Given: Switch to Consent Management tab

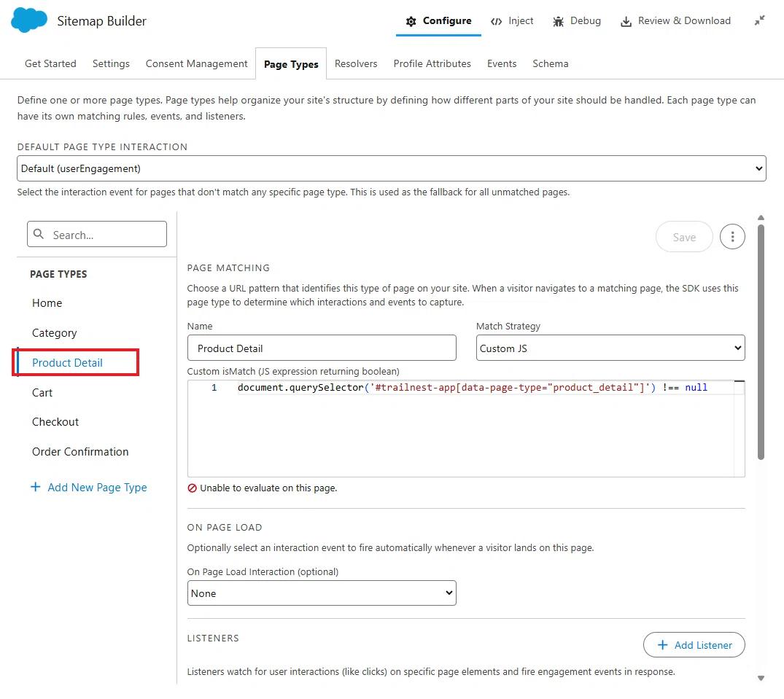Looking at the screenshot, I should [196, 63].
